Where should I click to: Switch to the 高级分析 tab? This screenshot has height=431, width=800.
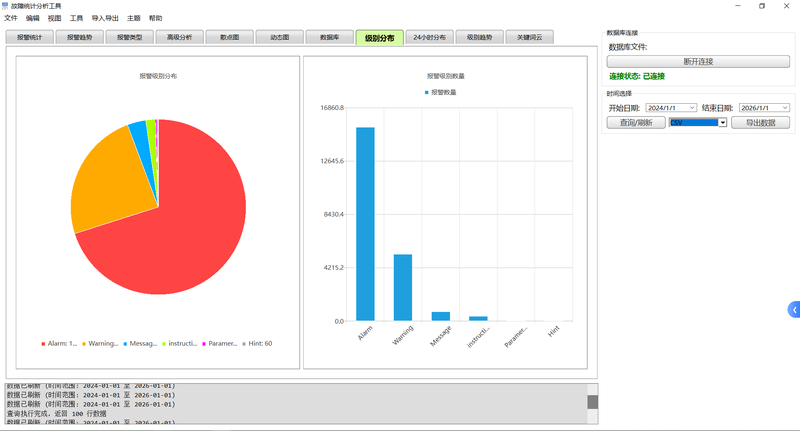(180, 37)
